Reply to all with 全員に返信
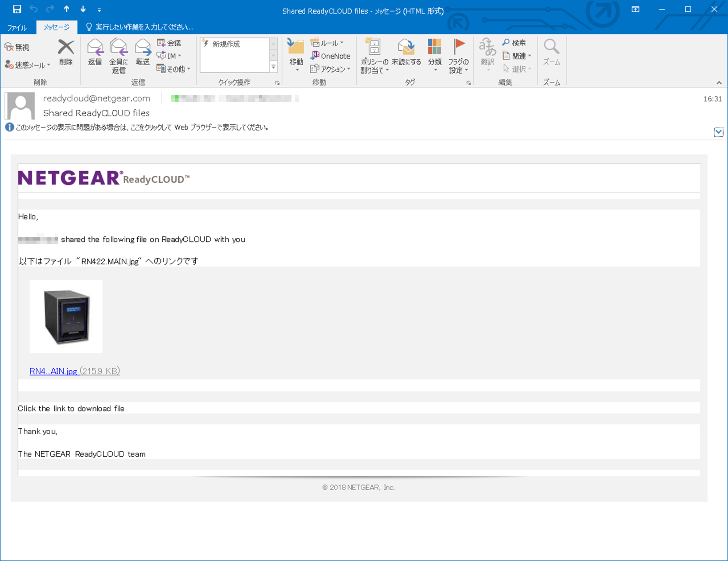This screenshot has height=561, width=728. point(118,56)
